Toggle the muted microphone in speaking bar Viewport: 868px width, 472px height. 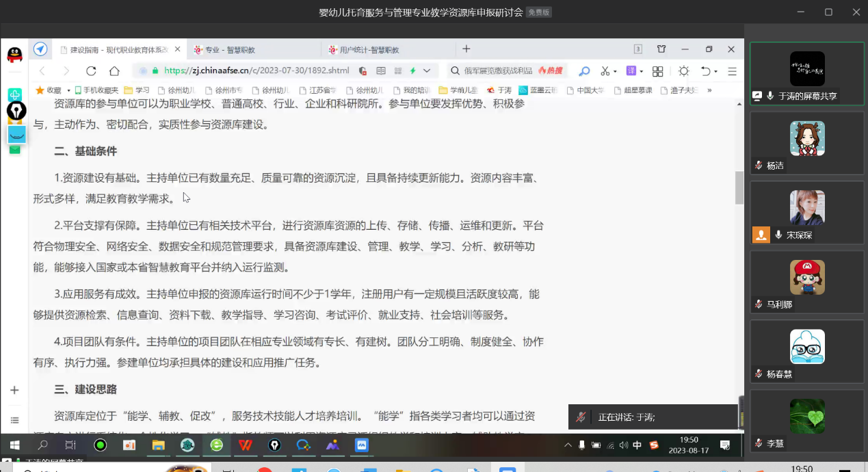pyautogui.click(x=581, y=417)
